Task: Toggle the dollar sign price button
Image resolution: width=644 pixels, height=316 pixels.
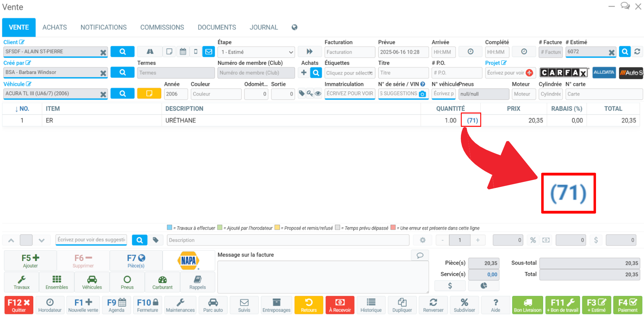Action: tap(596, 240)
